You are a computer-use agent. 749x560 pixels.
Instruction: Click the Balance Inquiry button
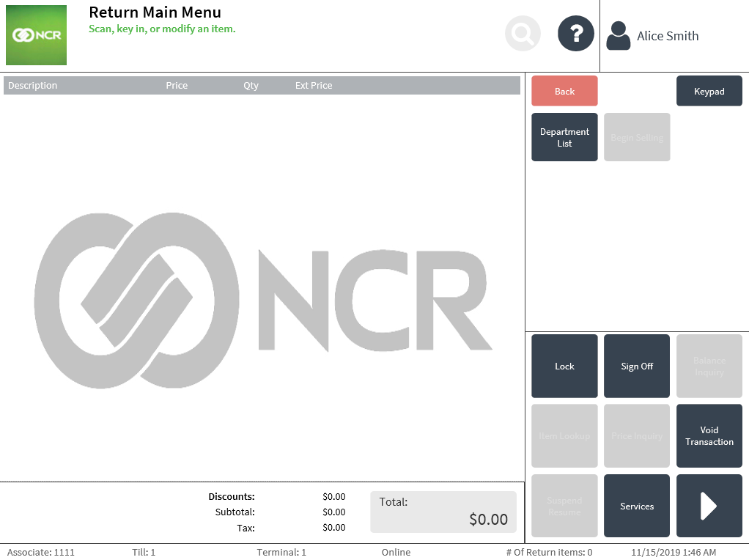[x=709, y=366]
